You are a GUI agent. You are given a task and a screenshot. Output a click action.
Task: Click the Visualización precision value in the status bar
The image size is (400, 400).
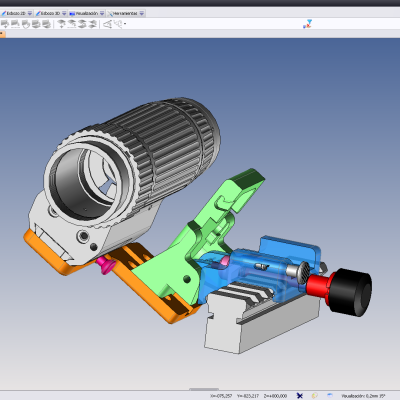363,396
